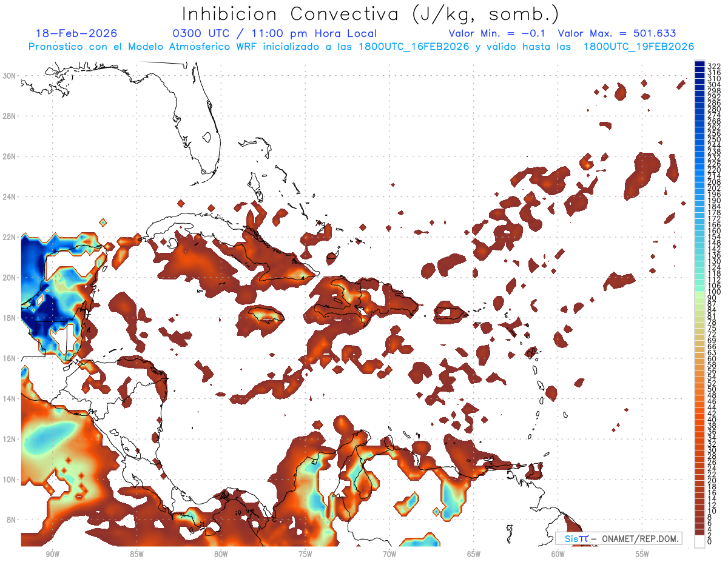Click the colorbar value label "100"
The image size is (728, 562).
click(714, 292)
